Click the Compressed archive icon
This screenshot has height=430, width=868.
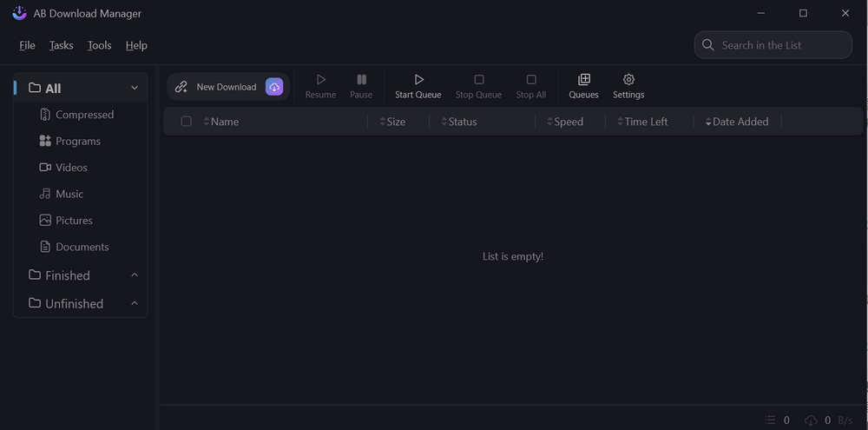point(45,114)
